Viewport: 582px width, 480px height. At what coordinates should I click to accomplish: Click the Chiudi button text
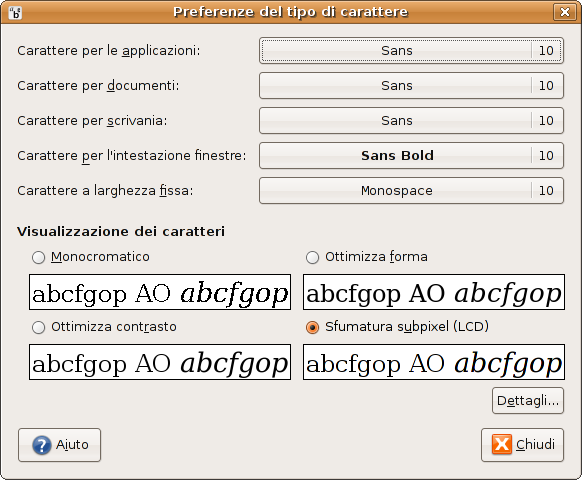pos(535,444)
